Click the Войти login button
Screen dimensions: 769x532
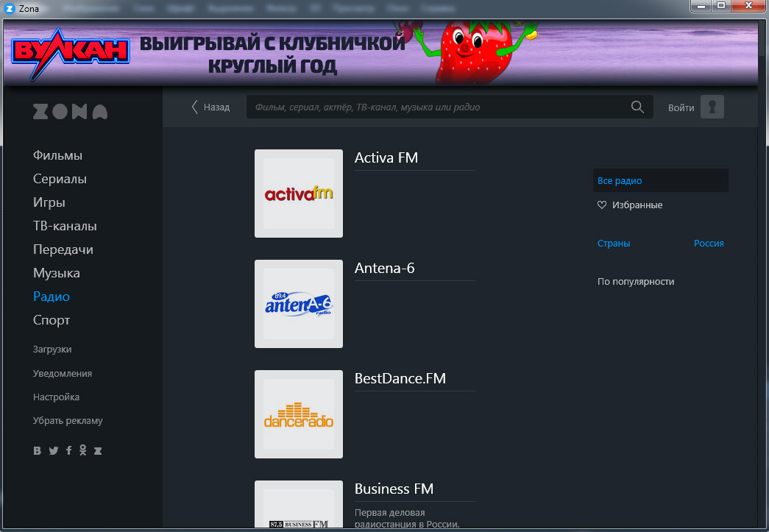(681, 108)
